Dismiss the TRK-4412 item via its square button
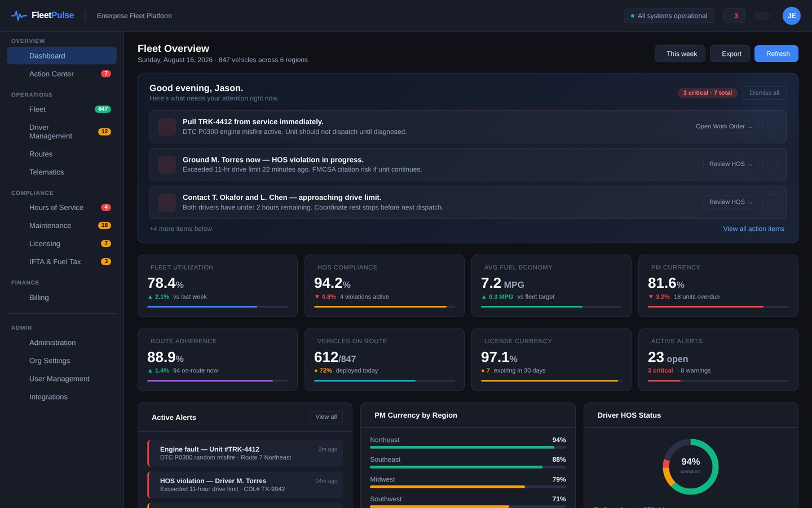Screen dimensions: 812x508 point(770,126)
